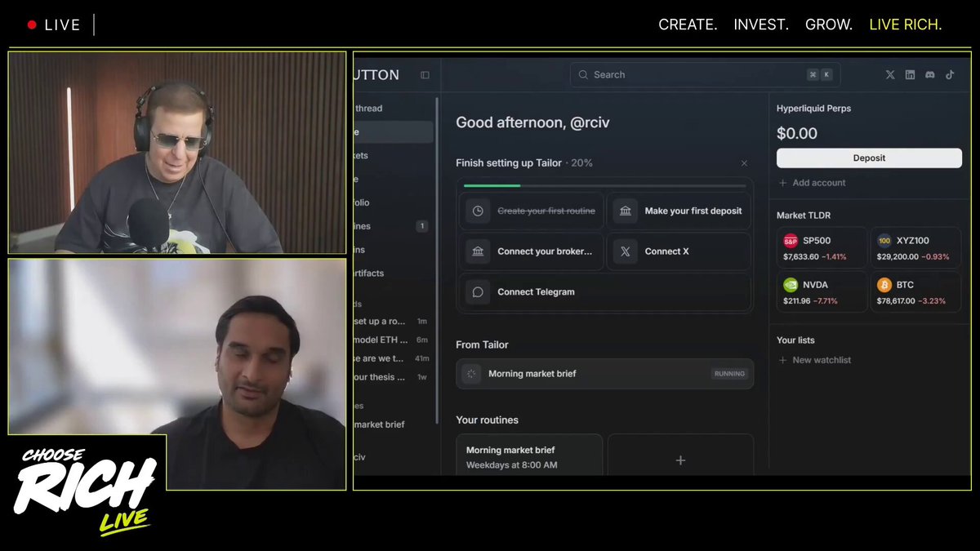Dismiss the Finish setting up Tailor panel
This screenshot has height=551, width=980.
[744, 163]
